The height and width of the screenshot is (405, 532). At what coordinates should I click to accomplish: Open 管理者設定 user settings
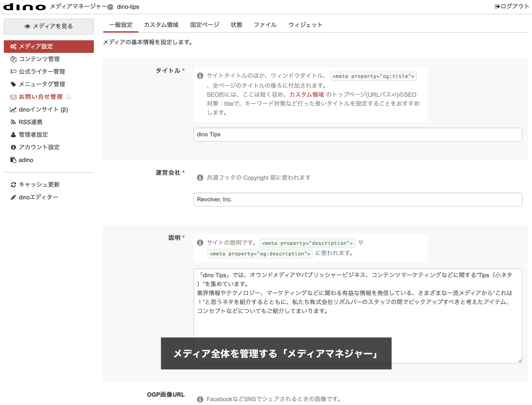[34, 135]
